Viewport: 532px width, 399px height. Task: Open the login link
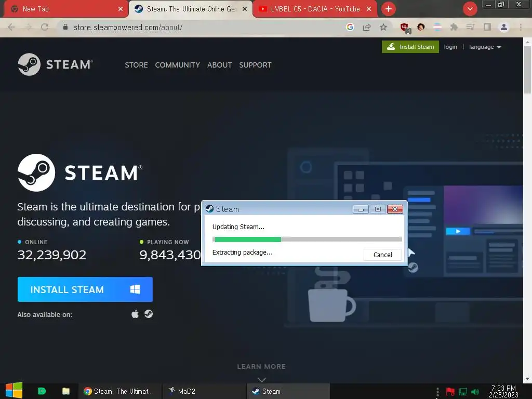coord(450,47)
